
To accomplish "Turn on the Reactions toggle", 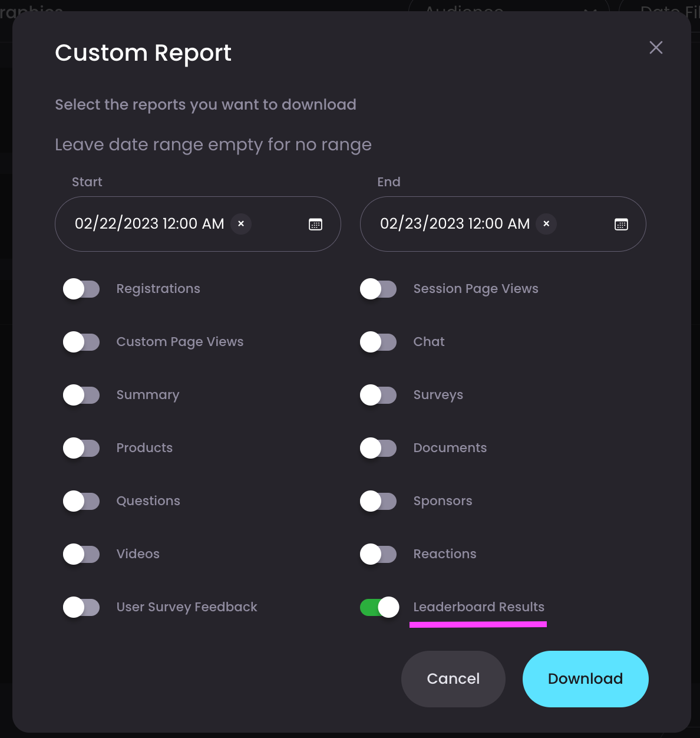I will click(378, 554).
